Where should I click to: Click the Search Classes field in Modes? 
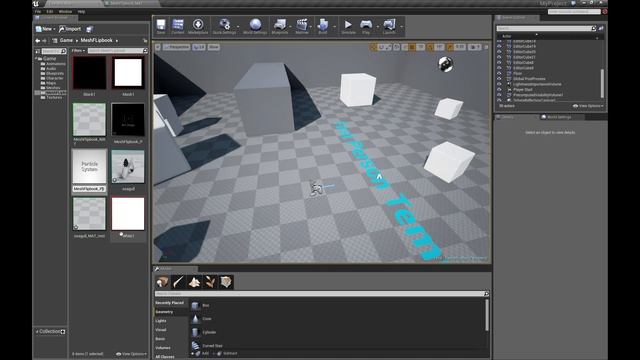pyautogui.click(x=321, y=294)
